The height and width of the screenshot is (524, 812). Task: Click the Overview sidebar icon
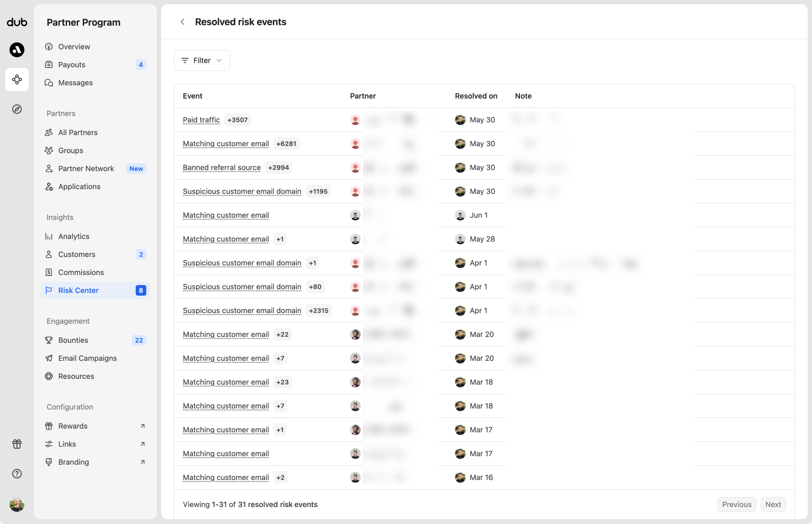49,47
